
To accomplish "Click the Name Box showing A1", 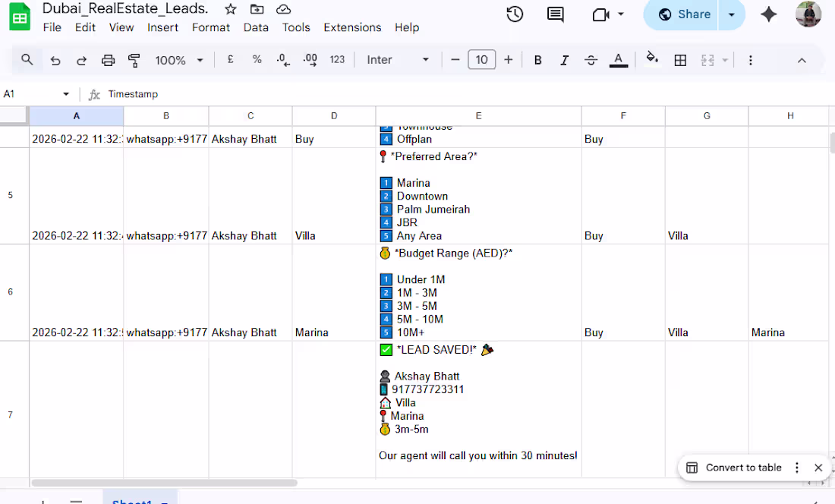I will (34, 94).
